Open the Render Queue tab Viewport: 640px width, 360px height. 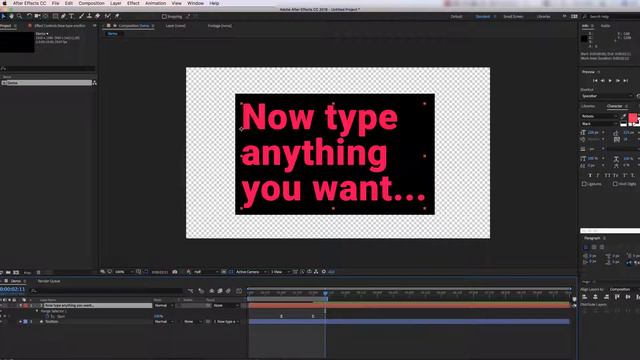(49, 281)
